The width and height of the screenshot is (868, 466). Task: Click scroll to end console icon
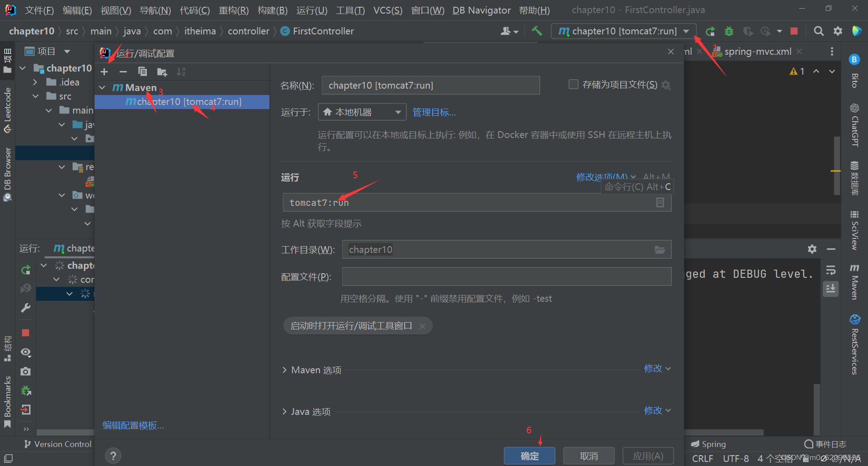(x=831, y=289)
